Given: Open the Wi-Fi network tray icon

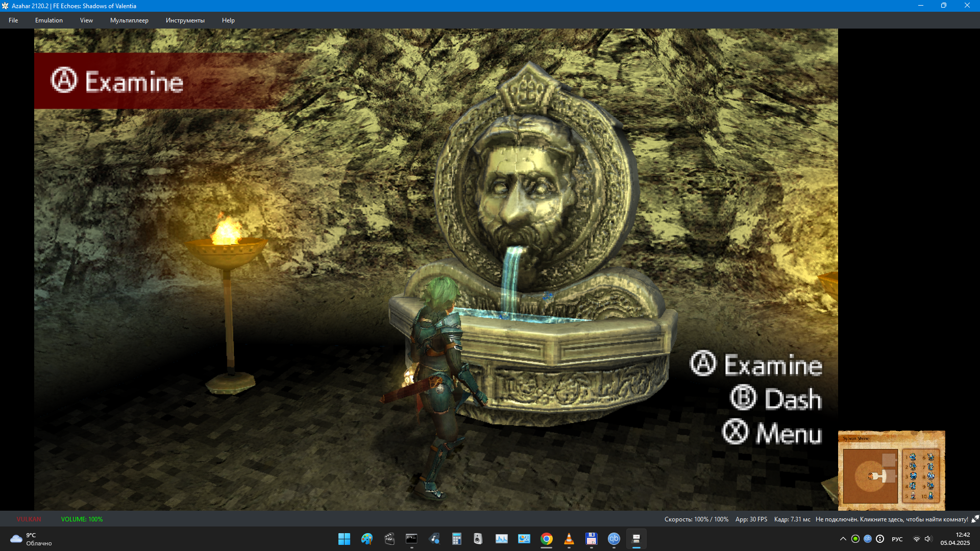Looking at the screenshot, I should (916, 539).
